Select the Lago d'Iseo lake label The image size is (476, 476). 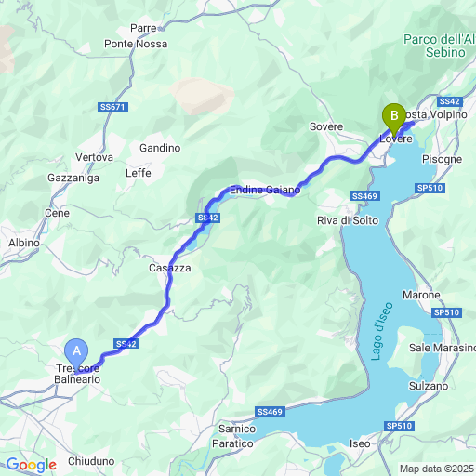(381, 331)
